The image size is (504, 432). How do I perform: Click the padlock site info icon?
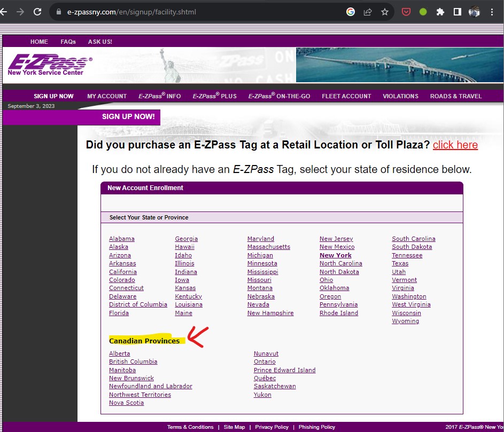point(58,12)
